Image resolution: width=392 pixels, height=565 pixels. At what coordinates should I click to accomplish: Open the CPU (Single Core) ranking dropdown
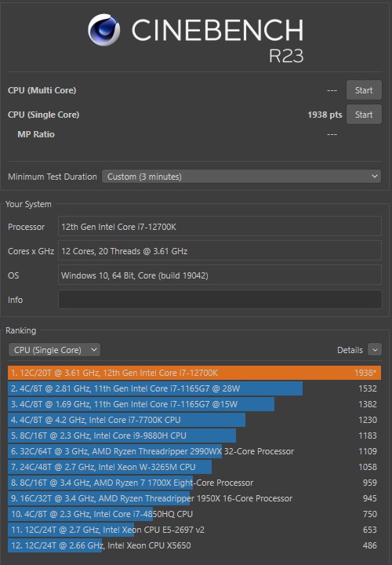coord(54,350)
